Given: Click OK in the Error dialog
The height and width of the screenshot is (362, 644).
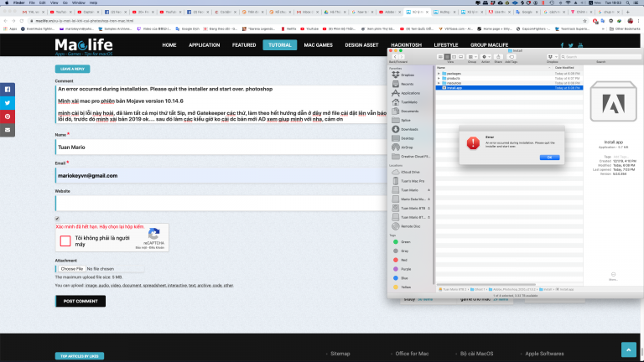Looking at the screenshot, I should pyautogui.click(x=549, y=158).
